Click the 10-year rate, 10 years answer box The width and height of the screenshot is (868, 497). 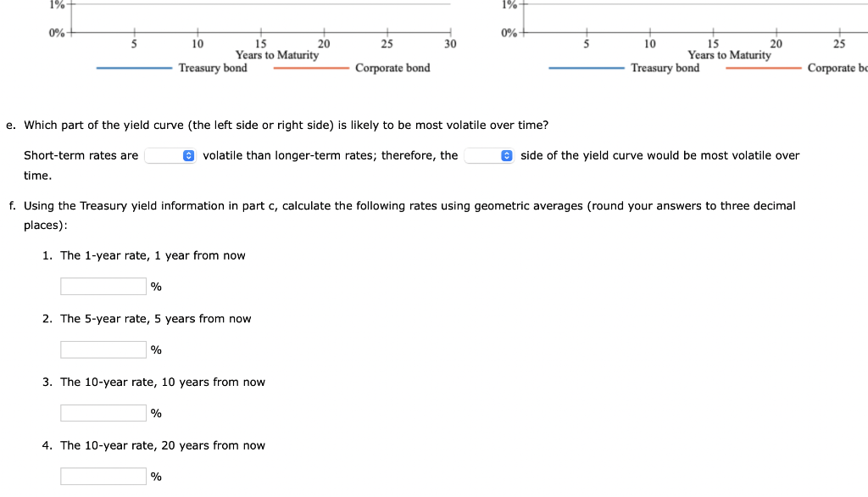pos(103,412)
